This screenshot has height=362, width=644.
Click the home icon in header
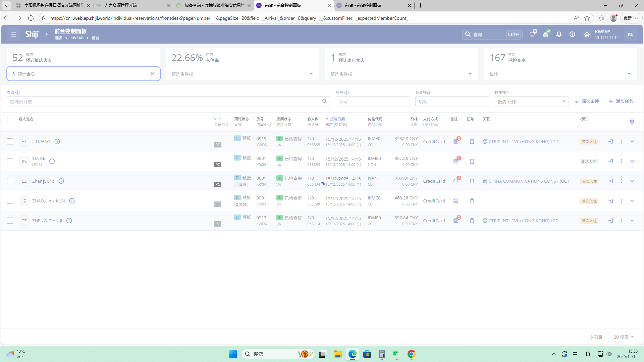(587, 34)
